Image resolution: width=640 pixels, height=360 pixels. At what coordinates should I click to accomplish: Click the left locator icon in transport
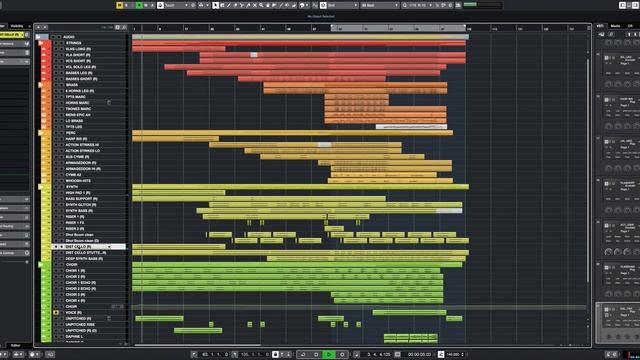[x=194, y=354]
